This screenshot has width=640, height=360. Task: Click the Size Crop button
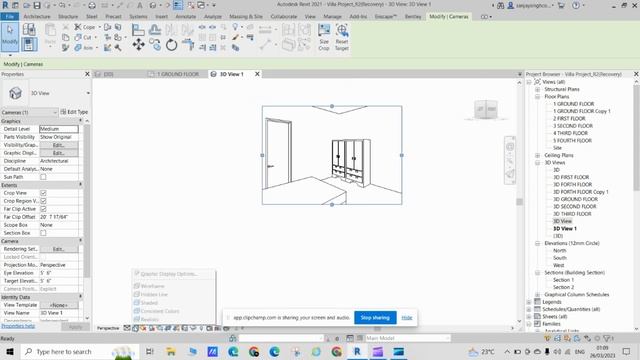324,37
